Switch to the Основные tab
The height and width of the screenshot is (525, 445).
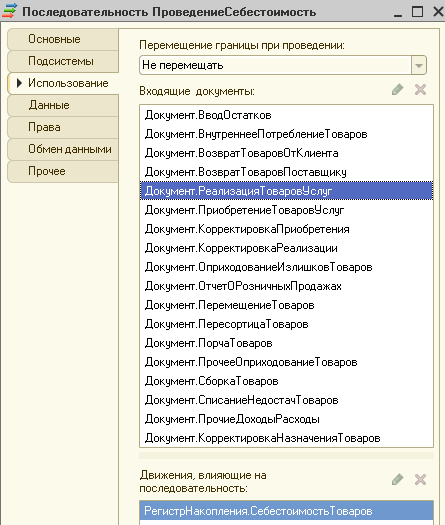(63, 39)
